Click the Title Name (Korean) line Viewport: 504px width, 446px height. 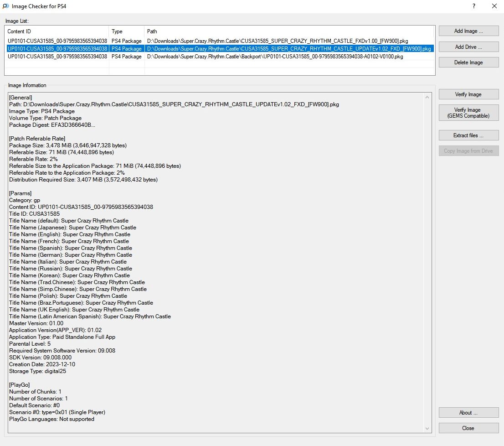69,275
